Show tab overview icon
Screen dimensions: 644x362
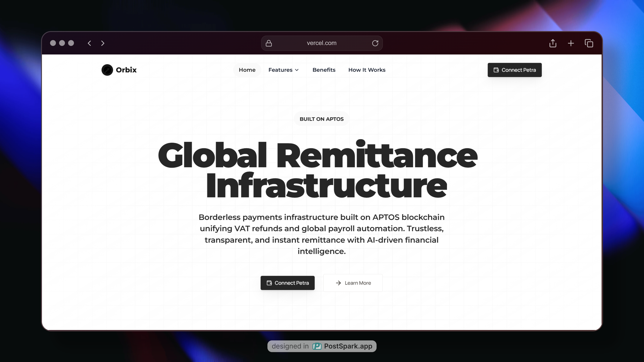coord(589,43)
